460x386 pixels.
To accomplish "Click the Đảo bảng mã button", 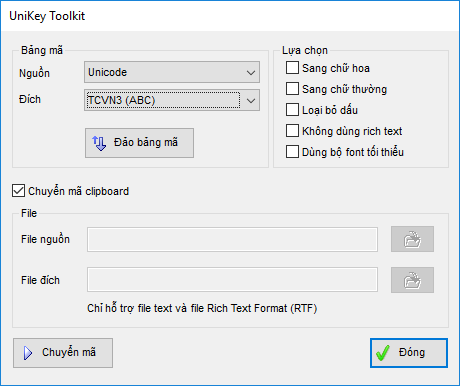I will [139, 143].
